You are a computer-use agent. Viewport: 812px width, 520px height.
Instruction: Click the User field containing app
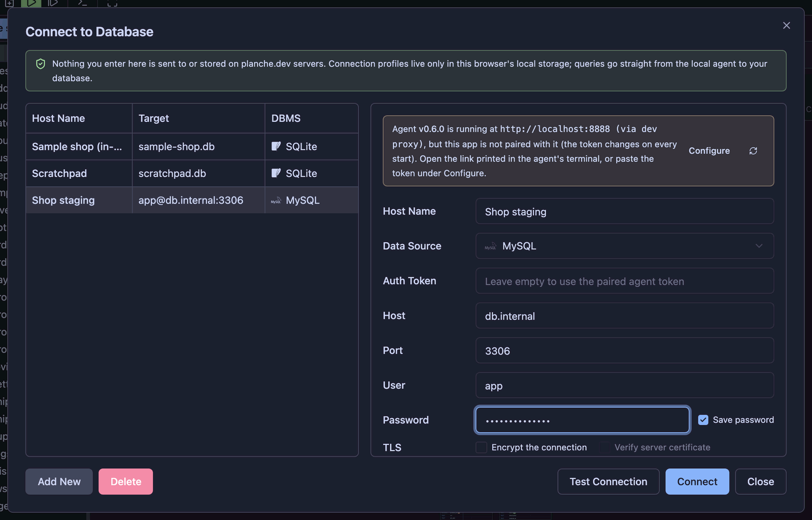(x=624, y=385)
